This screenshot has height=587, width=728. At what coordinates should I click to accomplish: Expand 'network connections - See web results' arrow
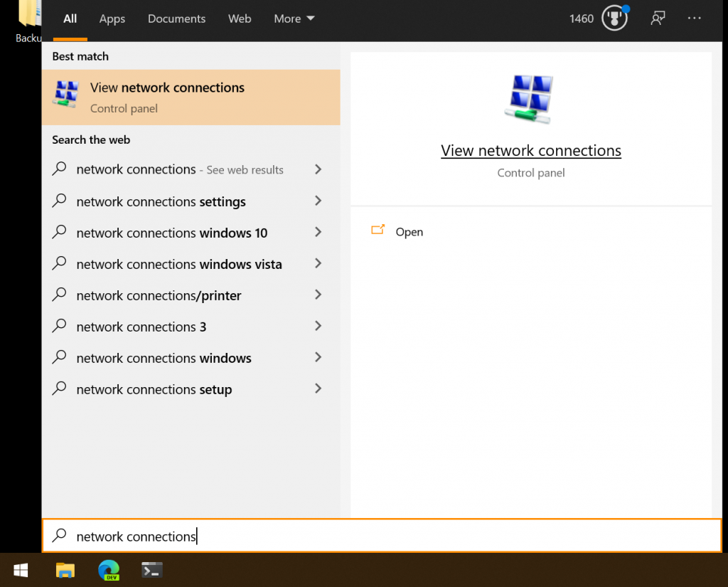click(318, 169)
